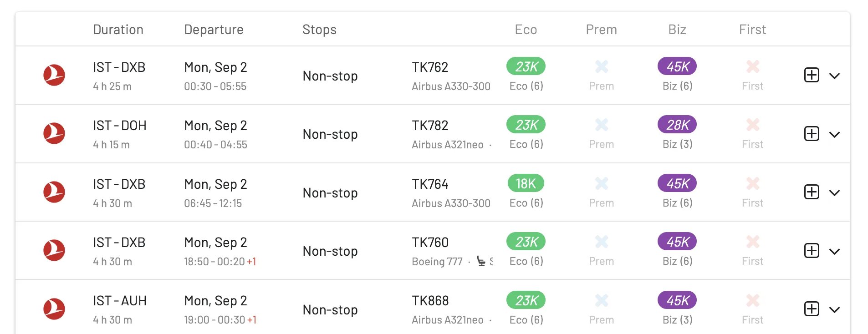Viewport: 868px width, 334px height.
Task: Click the plus icon on TK764 row
Action: click(x=812, y=192)
